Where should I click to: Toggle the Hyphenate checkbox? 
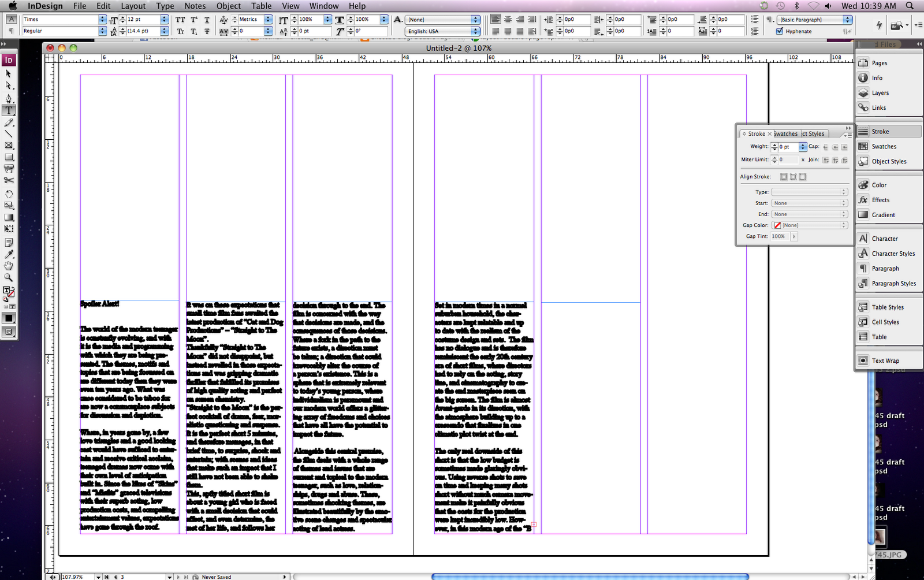pyautogui.click(x=780, y=31)
